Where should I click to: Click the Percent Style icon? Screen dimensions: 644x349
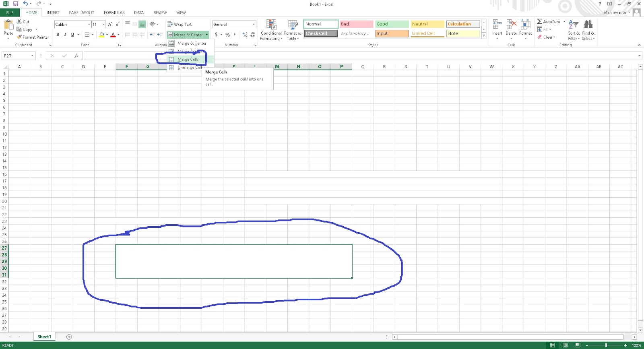pos(227,35)
